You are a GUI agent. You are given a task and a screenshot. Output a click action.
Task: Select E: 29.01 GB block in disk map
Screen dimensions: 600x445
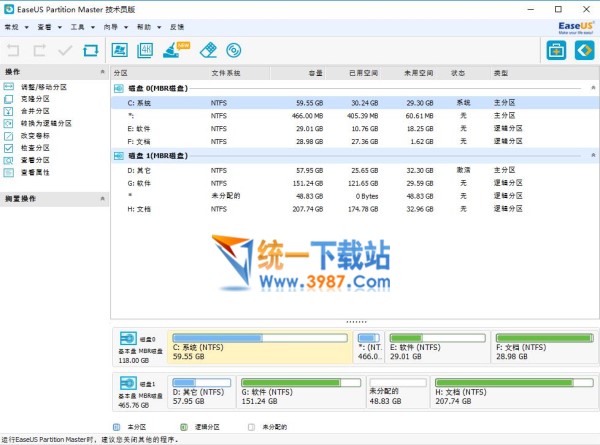pos(437,347)
